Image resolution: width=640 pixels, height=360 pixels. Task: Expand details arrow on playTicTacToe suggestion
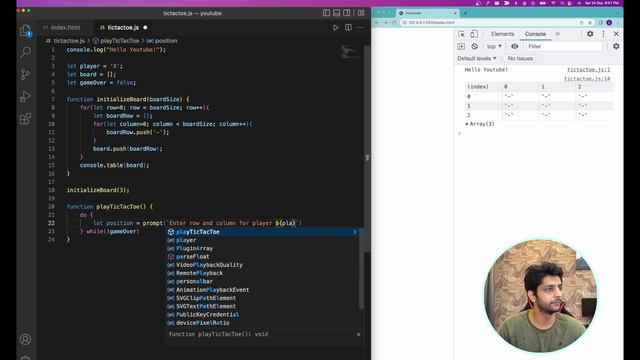click(x=355, y=232)
